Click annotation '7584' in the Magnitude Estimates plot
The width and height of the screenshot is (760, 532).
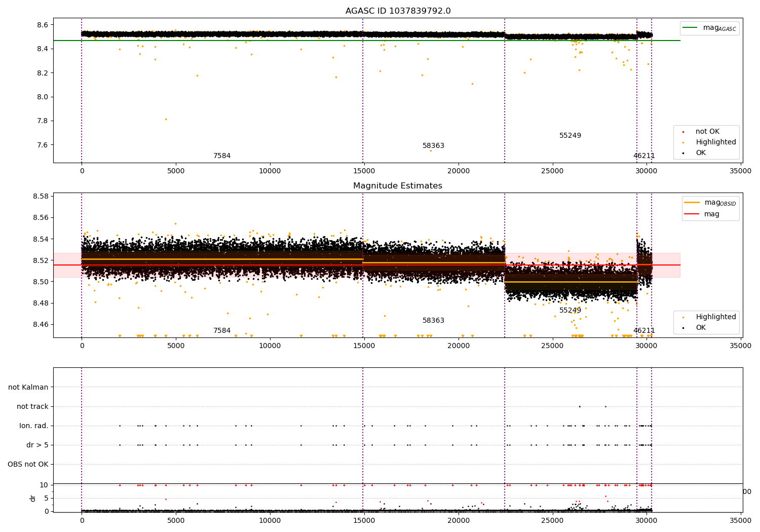[x=222, y=331]
